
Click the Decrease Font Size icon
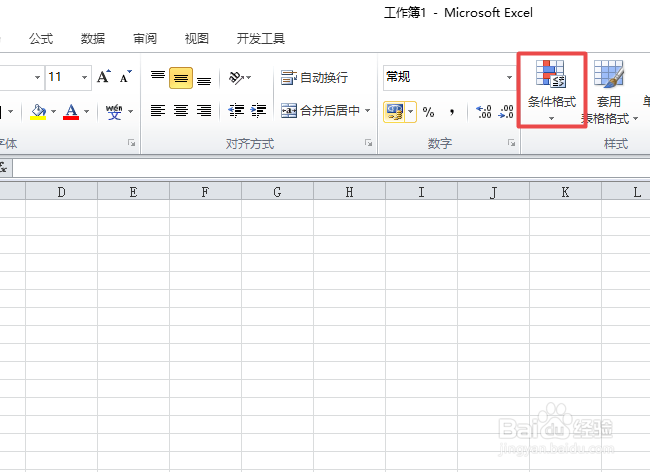[x=125, y=77]
